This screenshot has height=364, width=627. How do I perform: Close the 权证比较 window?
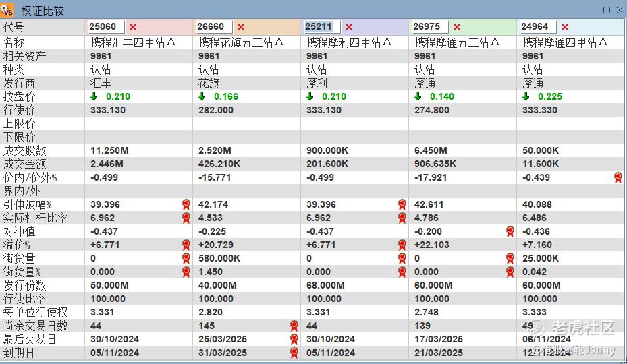pyautogui.click(x=620, y=10)
